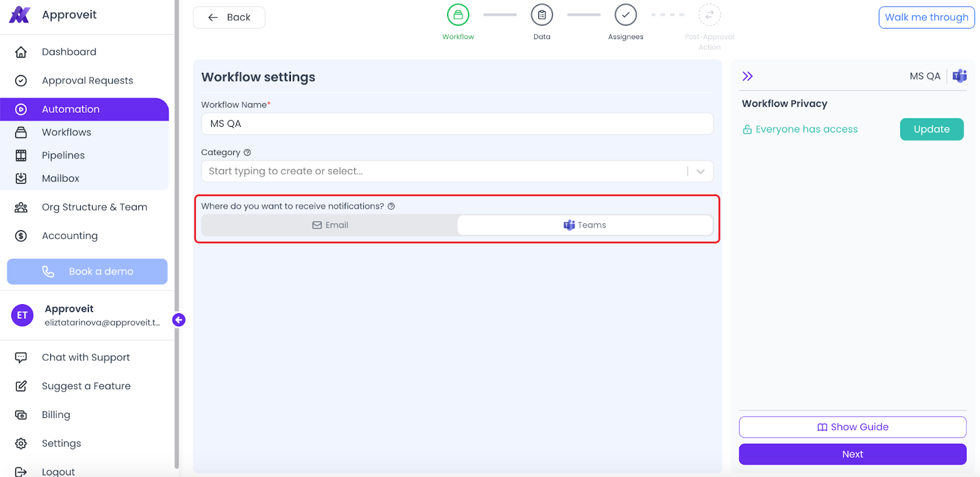Click Category help question-mark icon

pyautogui.click(x=247, y=153)
